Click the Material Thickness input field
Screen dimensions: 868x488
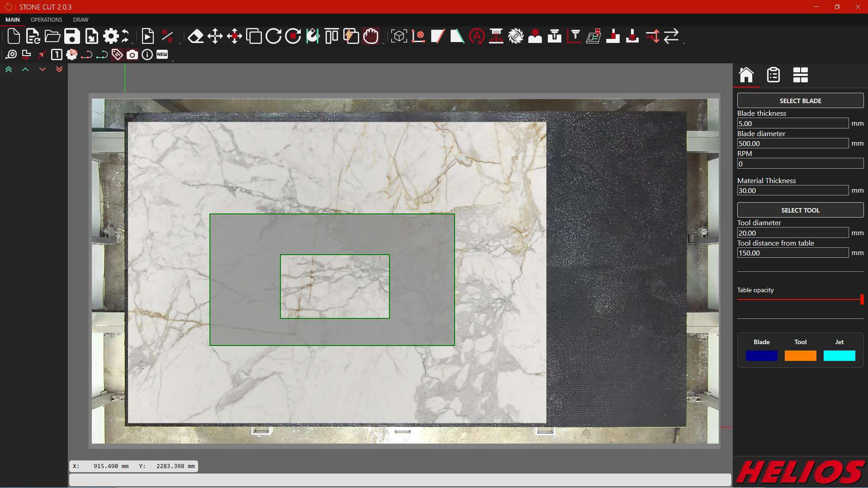coord(792,190)
